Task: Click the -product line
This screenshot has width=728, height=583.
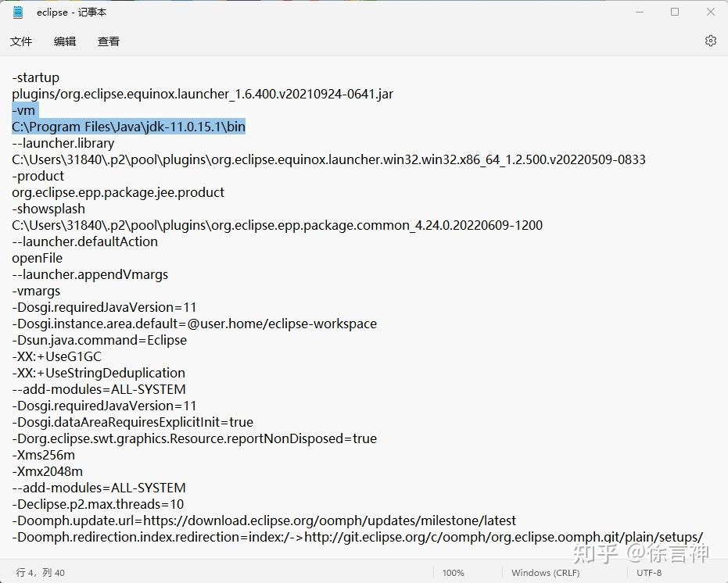Action: pos(38,176)
